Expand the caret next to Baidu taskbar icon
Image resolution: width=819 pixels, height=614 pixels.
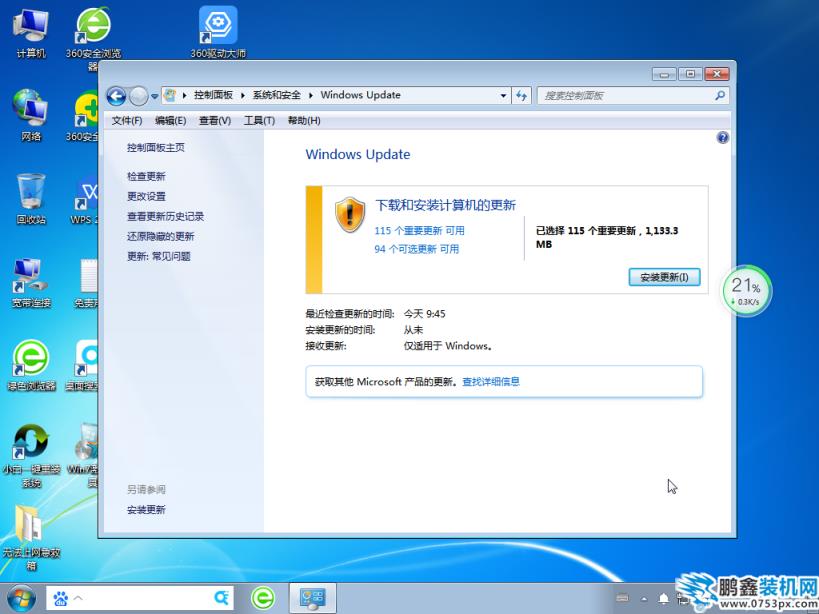tap(78, 598)
